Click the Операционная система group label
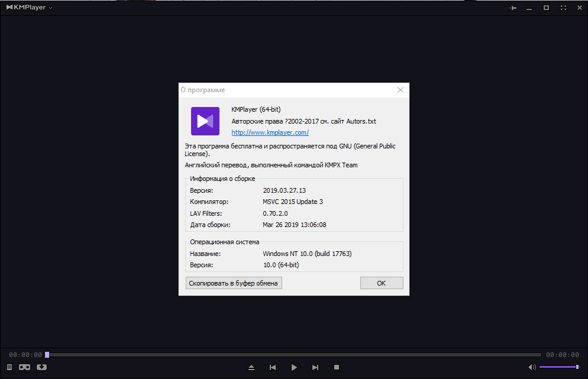 pyautogui.click(x=225, y=242)
